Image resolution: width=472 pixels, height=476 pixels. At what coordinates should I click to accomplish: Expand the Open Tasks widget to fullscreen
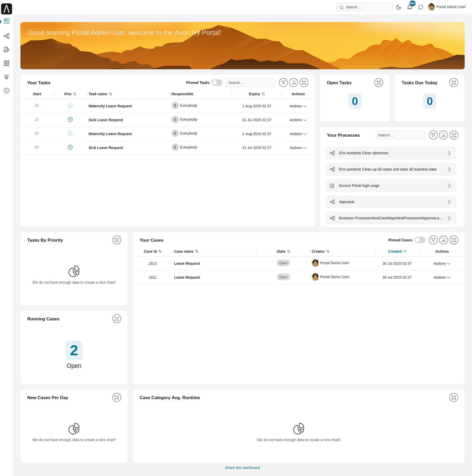[379, 82]
